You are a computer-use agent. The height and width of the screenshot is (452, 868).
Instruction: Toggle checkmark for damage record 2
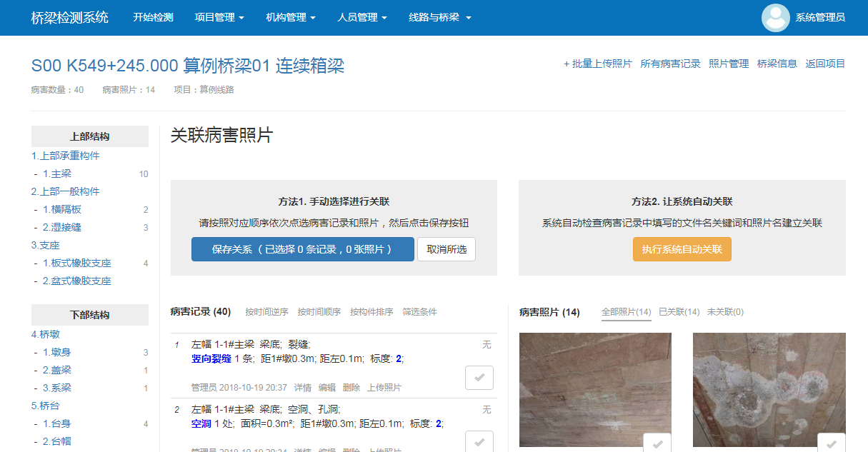tap(479, 442)
